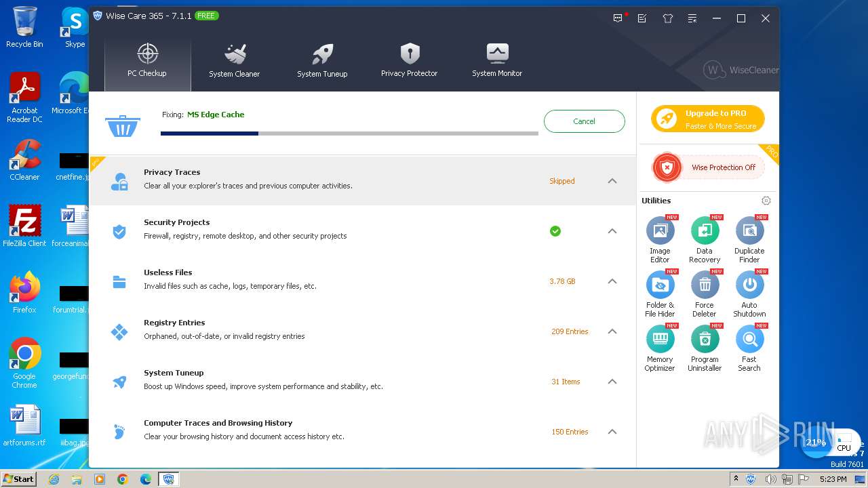Image resolution: width=868 pixels, height=488 pixels.
Task: Open the Recycle Bin desktop icon
Action: pos(24,27)
